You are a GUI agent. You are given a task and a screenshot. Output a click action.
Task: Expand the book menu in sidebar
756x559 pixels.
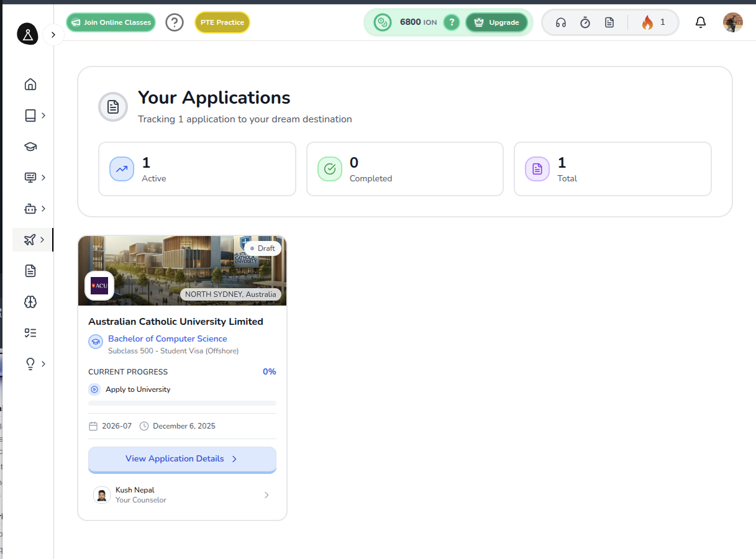coord(34,116)
